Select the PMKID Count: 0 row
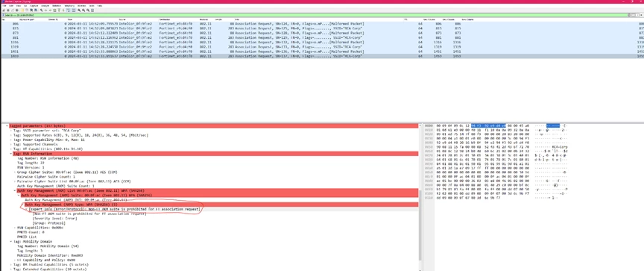This screenshot has height=271, width=644. 31,232
